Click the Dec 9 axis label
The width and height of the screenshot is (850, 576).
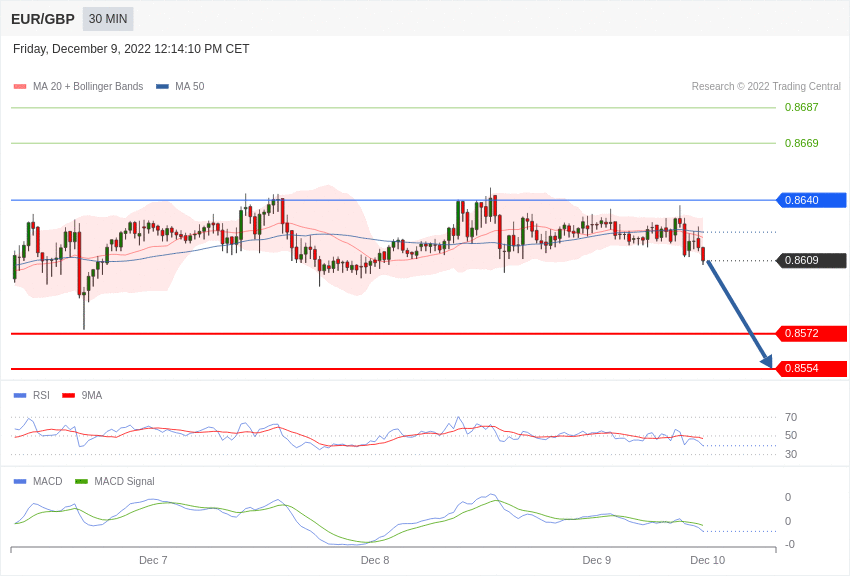tap(596, 560)
